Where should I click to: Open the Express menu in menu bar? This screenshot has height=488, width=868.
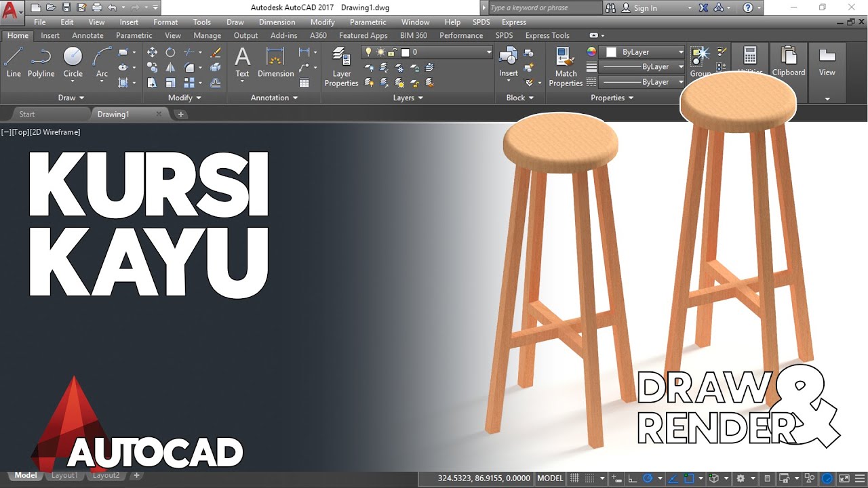point(514,22)
